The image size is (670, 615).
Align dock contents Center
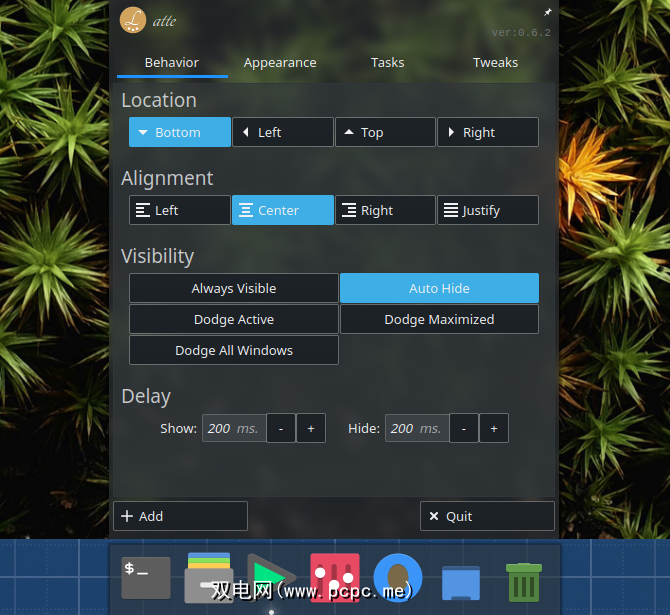(x=283, y=210)
